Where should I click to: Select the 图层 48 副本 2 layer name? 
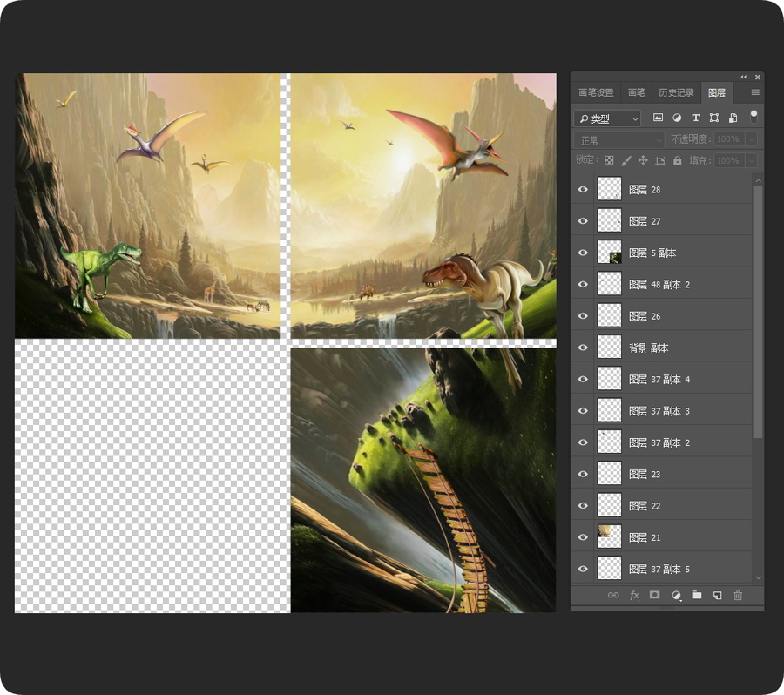[x=659, y=285]
